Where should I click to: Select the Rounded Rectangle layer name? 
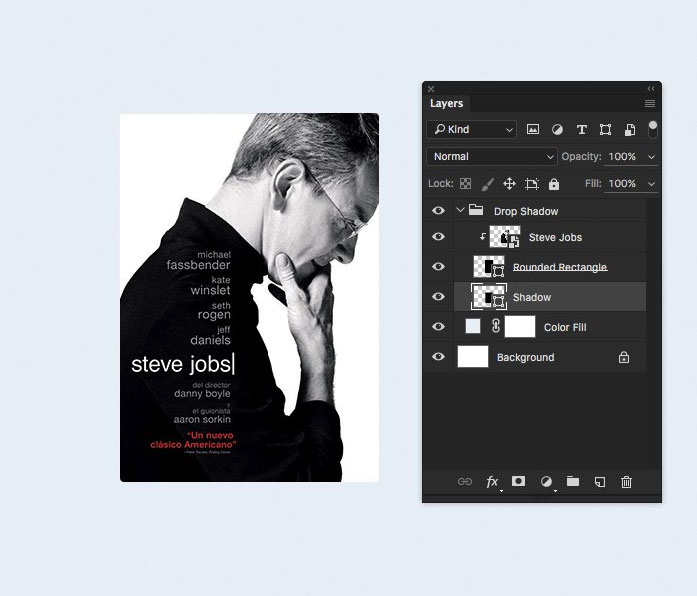pyautogui.click(x=560, y=267)
